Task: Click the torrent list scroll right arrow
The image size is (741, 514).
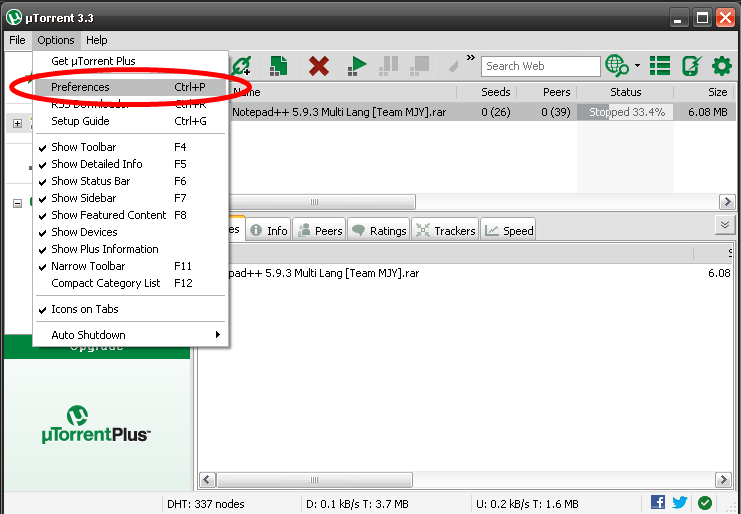Action: point(727,202)
